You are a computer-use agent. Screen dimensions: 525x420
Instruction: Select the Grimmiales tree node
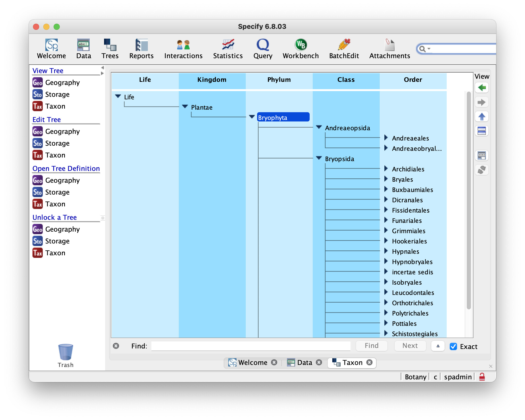click(x=409, y=231)
